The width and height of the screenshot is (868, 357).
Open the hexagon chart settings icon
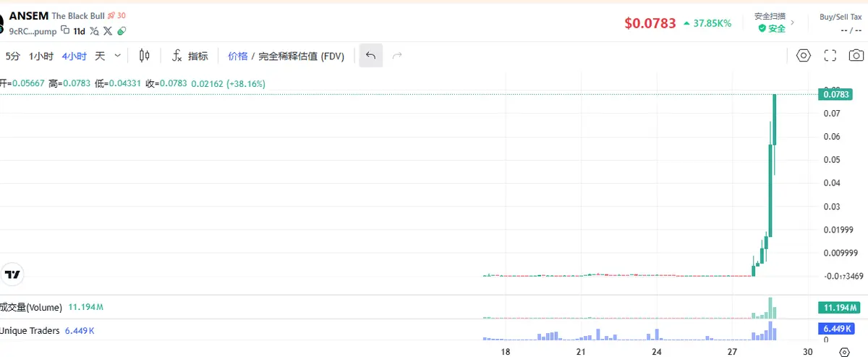click(x=804, y=56)
